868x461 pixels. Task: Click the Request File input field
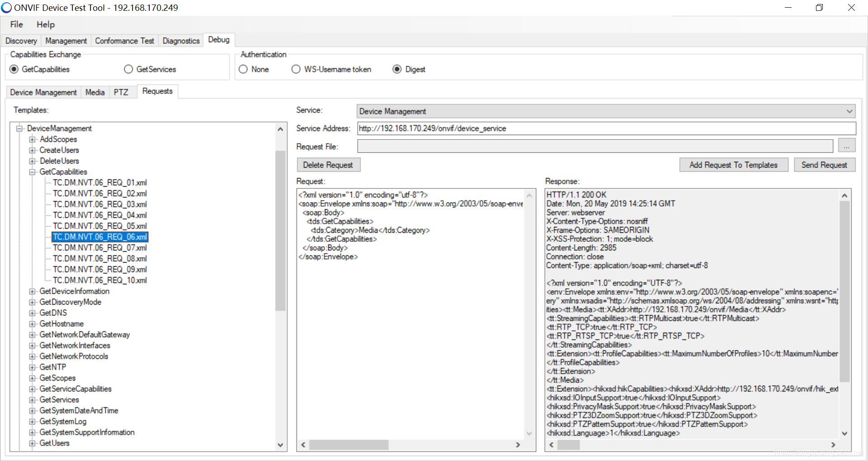595,146
